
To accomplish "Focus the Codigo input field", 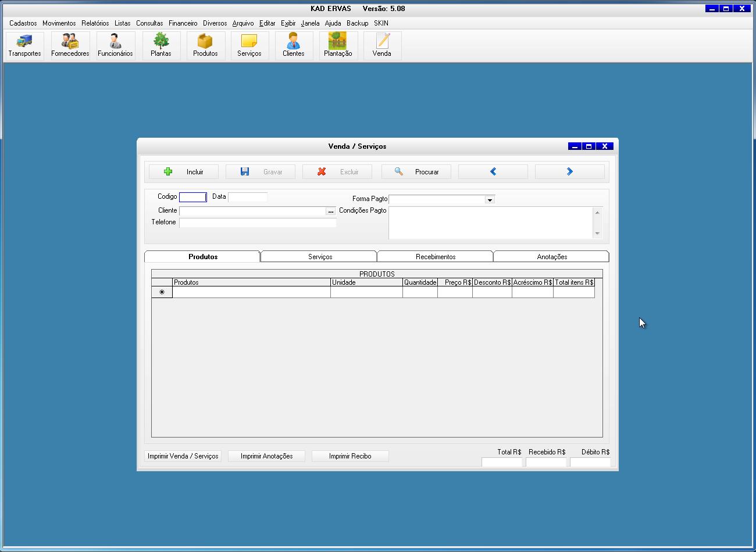I will tap(193, 197).
